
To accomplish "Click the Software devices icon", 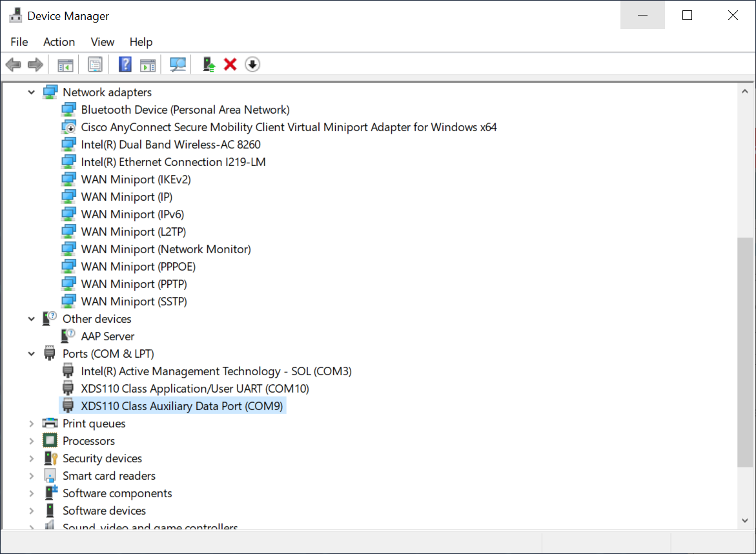I will (50, 510).
